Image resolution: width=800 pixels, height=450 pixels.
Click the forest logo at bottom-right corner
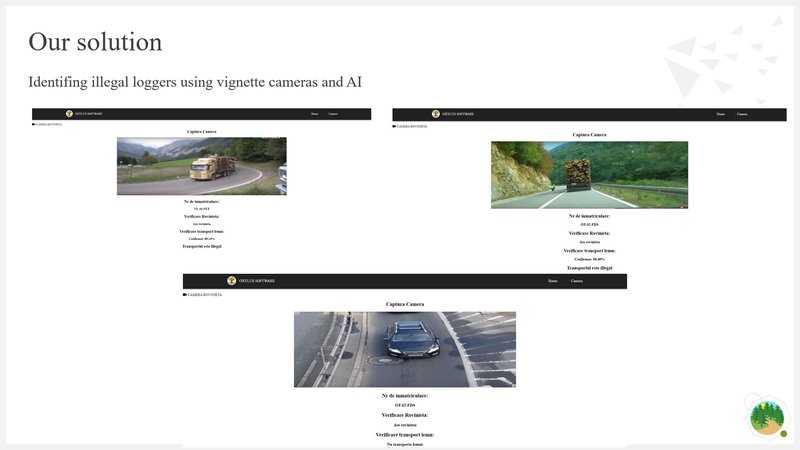[x=768, y=415]
